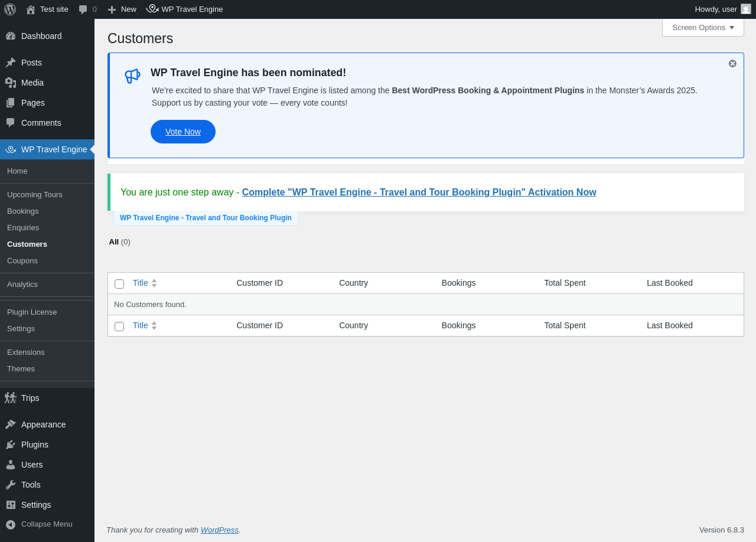Expand the Screen Options dropdown

[703, 28]
